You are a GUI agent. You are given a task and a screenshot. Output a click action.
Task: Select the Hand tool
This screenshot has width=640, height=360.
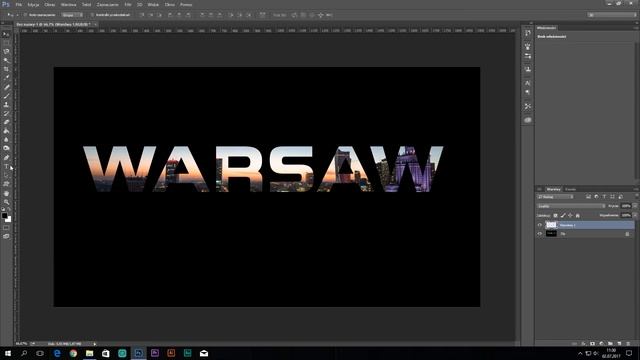(x=6, y=193)
